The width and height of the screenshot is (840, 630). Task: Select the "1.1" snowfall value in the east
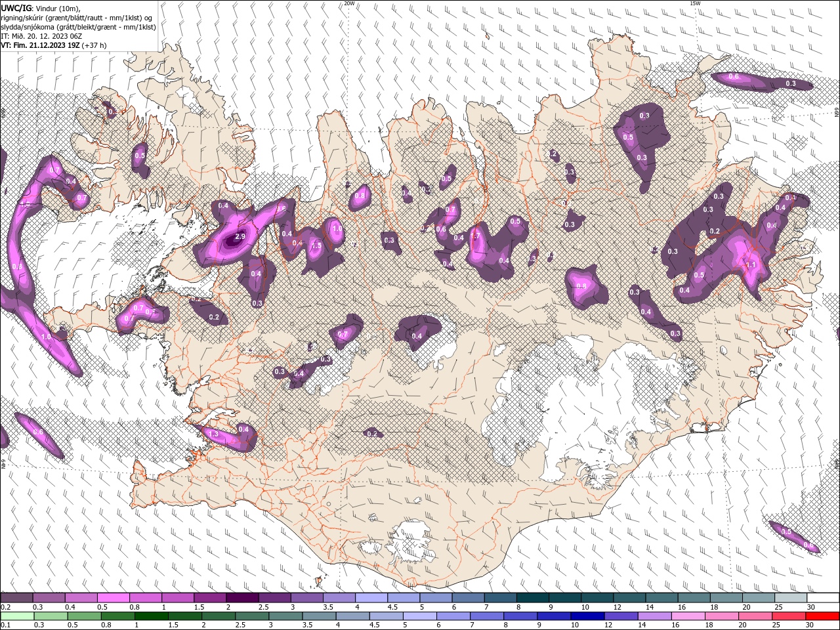click(752, 266)
